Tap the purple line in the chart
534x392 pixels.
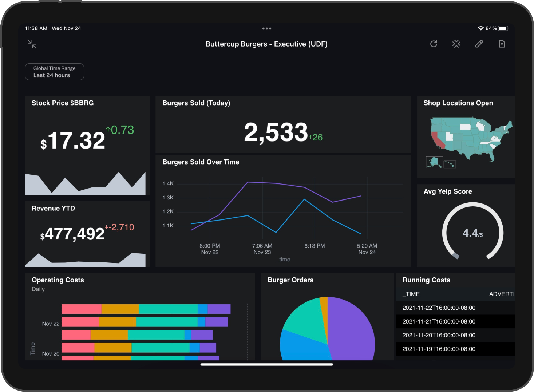pyautogui.click(x=276, y=183)
